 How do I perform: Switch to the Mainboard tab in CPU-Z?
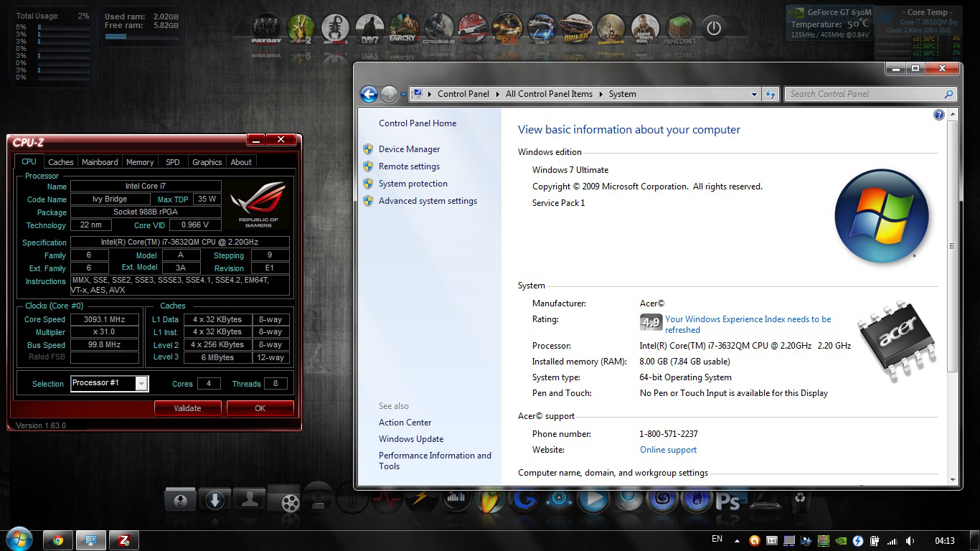pos(100,162)
